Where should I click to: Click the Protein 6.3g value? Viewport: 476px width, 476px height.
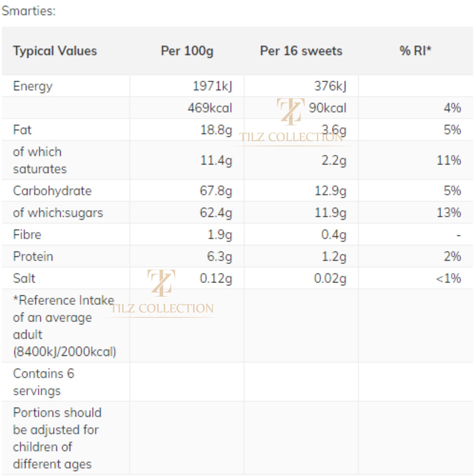point(219,257)
